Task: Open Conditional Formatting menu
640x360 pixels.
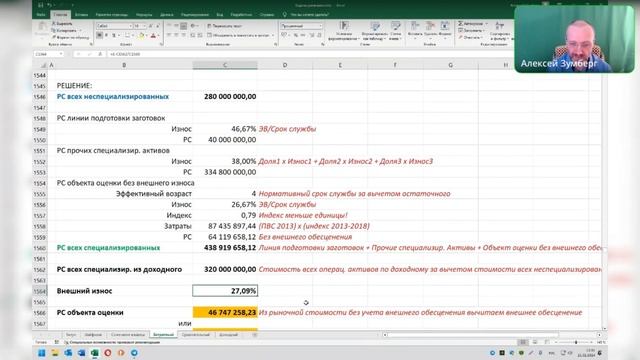Action: coord(344,31)
